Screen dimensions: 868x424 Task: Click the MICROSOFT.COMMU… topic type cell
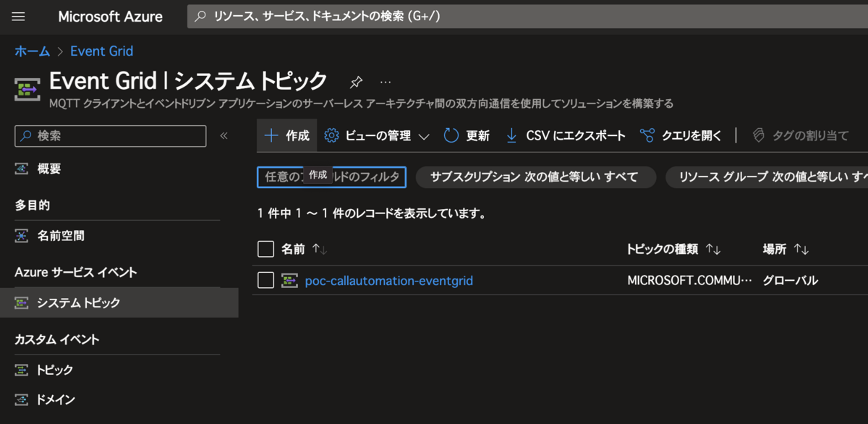(x=690, y=281)
